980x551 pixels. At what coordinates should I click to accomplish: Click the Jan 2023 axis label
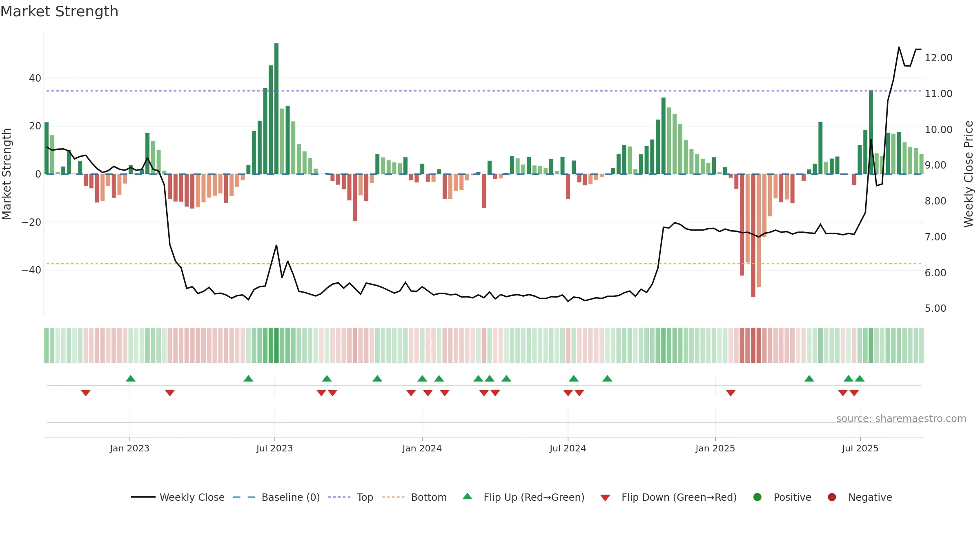[129, 448]
